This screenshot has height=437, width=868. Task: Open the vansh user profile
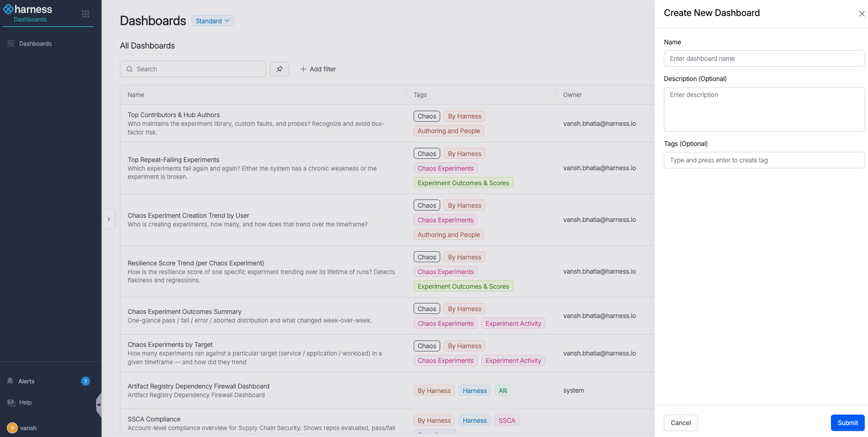click(x=28, y=428)
